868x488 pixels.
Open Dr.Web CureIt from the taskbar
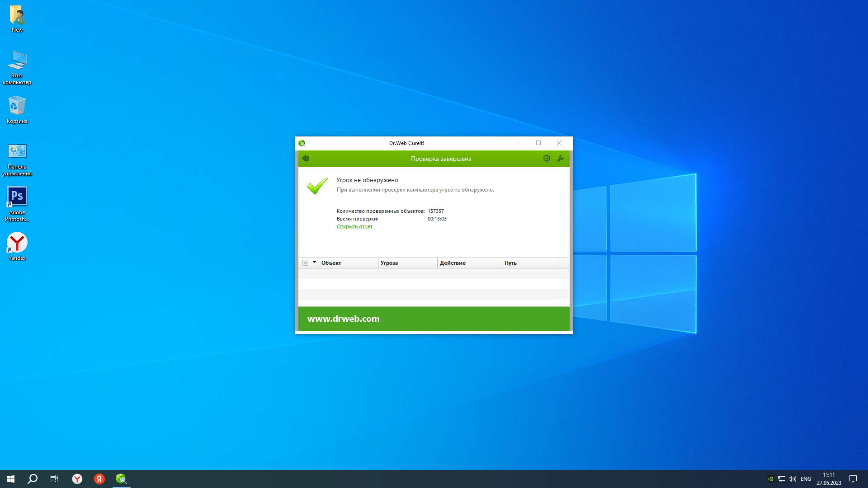coord(121,479)
